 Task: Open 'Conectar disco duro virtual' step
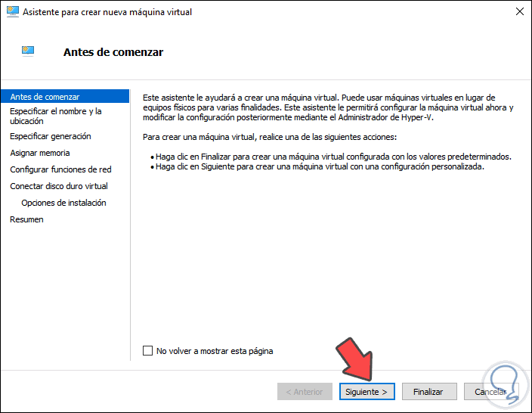[58, 186]
